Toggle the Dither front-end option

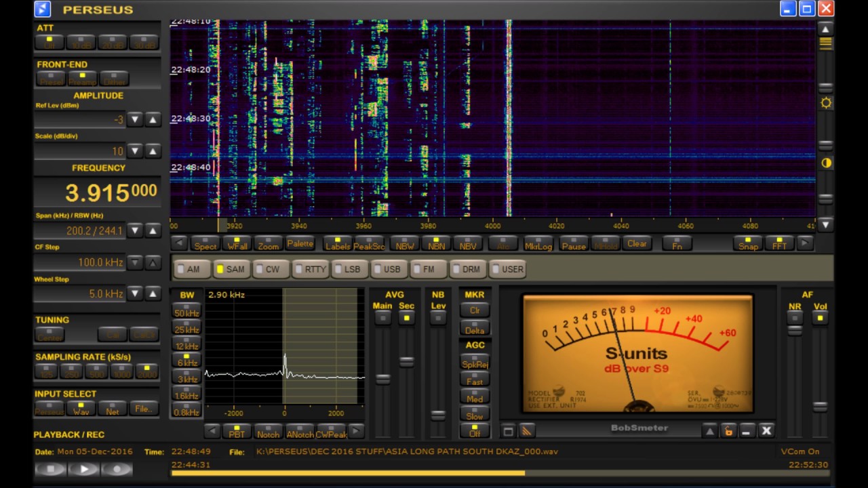(x=115, y=79)
